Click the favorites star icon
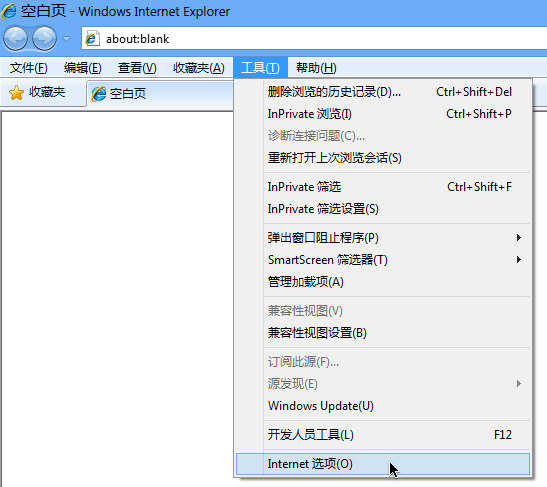 coord(16,93)
